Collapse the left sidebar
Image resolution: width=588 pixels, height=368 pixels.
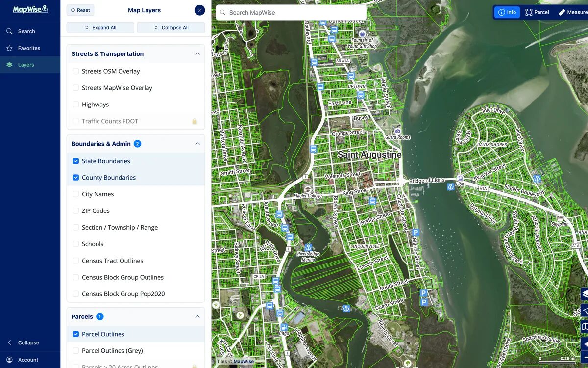pyautogui.click(x=30, y=342)
